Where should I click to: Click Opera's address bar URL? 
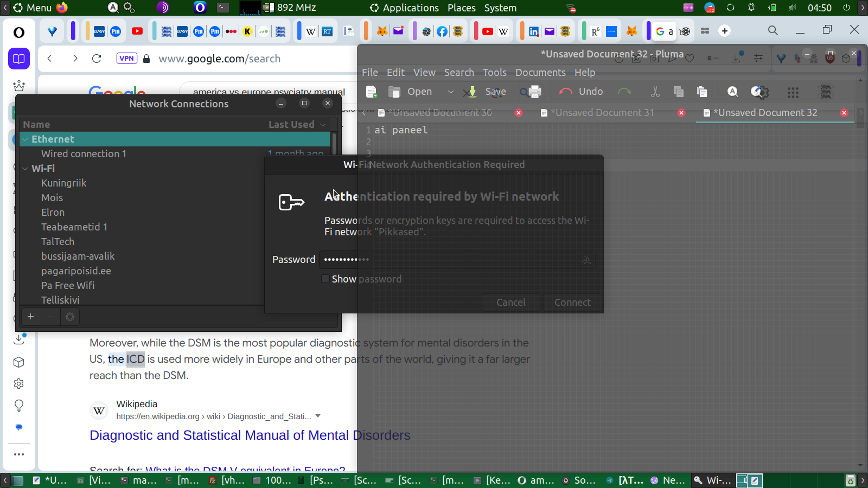coord(220,59)
